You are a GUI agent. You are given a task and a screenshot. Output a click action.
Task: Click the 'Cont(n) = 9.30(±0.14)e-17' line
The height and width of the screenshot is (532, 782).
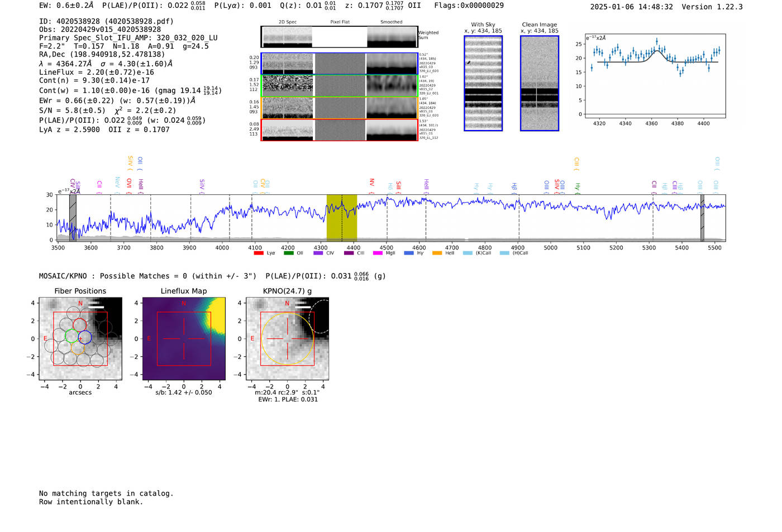click(94, 81)
